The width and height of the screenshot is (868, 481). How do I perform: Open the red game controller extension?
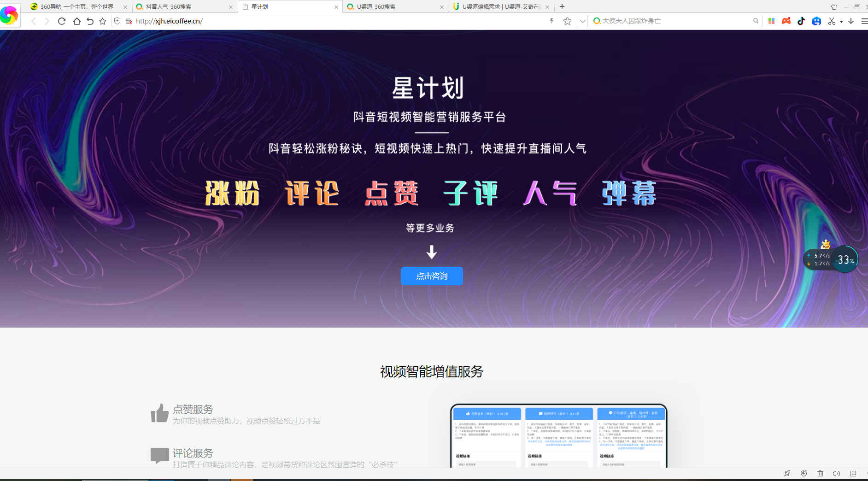click(x=786, y=21)
